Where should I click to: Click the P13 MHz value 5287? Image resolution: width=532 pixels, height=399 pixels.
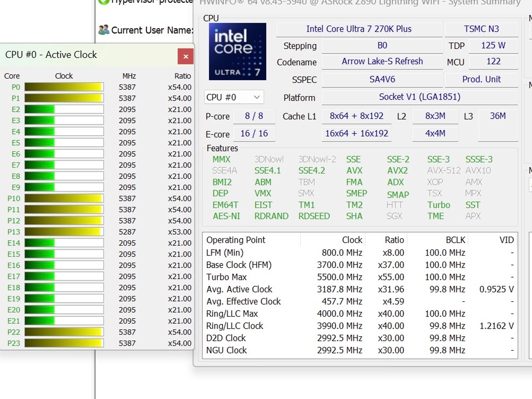[x=127, y=232]
